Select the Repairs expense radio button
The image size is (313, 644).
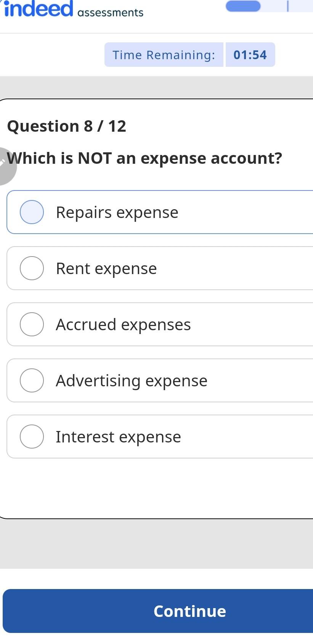(x=32, y=212)
